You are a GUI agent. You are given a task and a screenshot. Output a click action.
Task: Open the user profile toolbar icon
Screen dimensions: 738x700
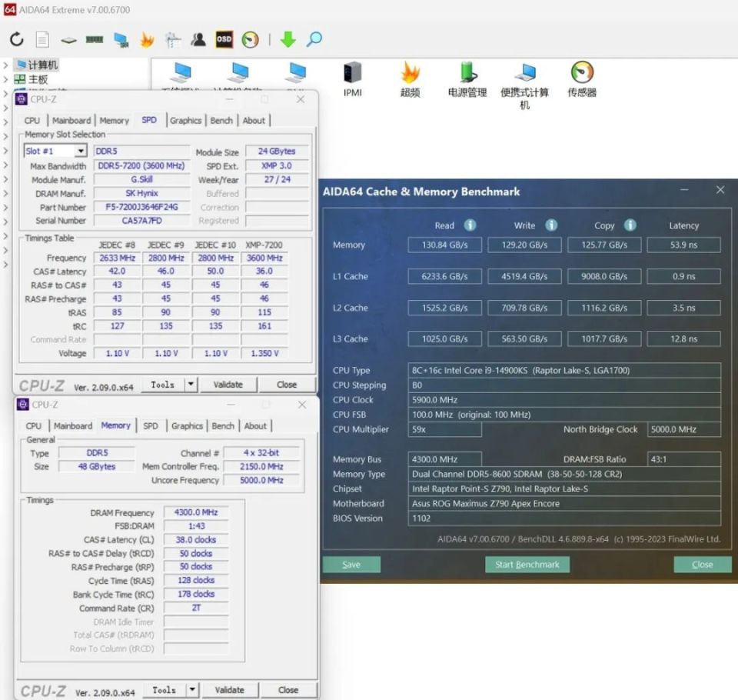click(x=198, y=39)
